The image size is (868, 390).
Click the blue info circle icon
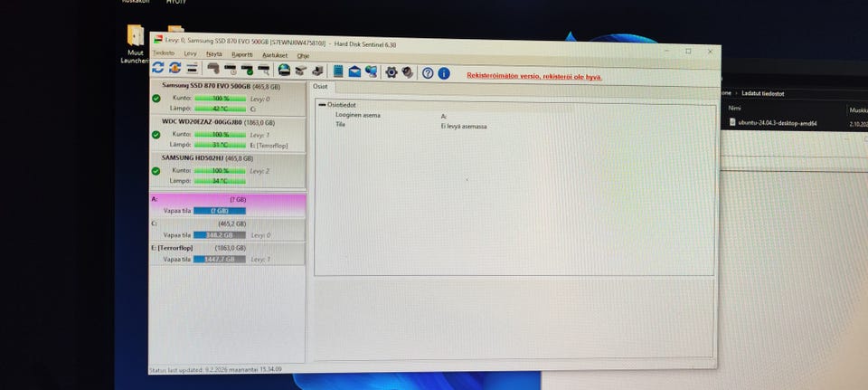(444, 73)
